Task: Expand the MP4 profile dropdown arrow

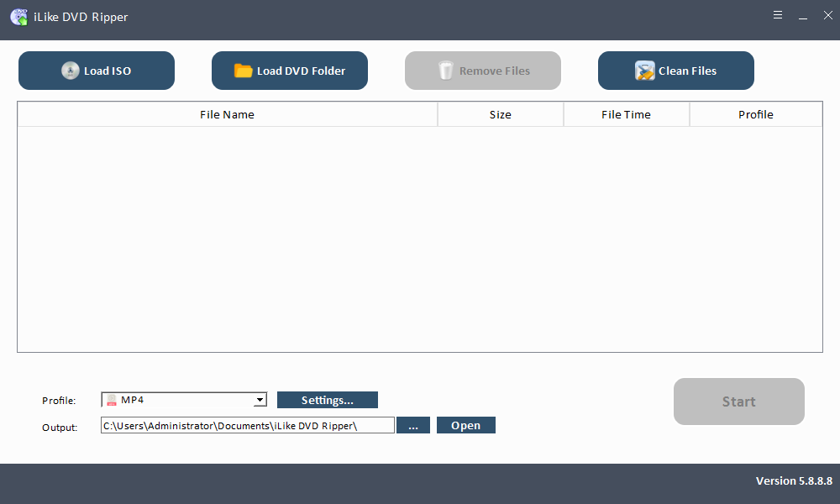Action: coord(260,400)
